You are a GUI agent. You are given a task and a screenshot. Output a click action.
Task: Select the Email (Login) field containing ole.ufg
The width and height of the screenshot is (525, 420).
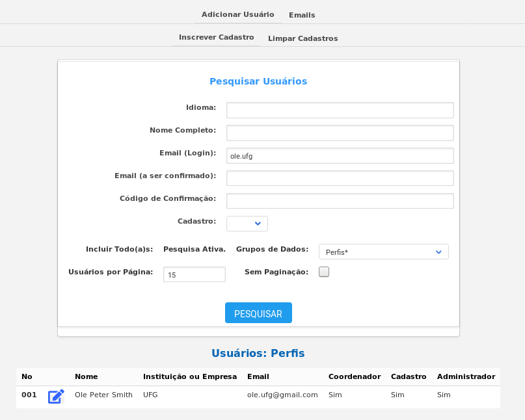click(340, 155)
